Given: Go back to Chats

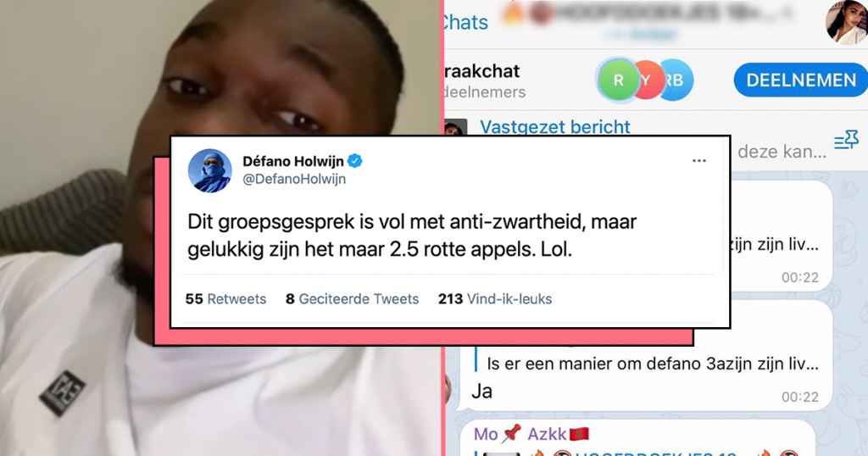Looking at the screenshot, I should (x=465, y=22).
